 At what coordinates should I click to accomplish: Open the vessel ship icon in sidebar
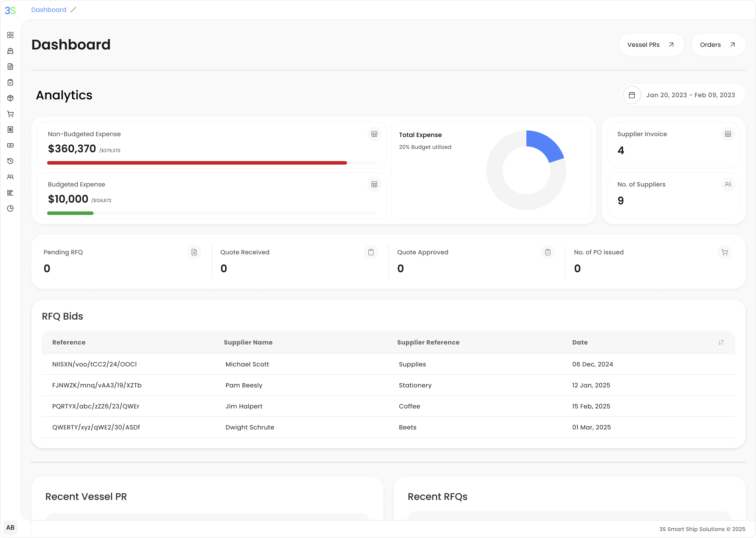[10, 51]
